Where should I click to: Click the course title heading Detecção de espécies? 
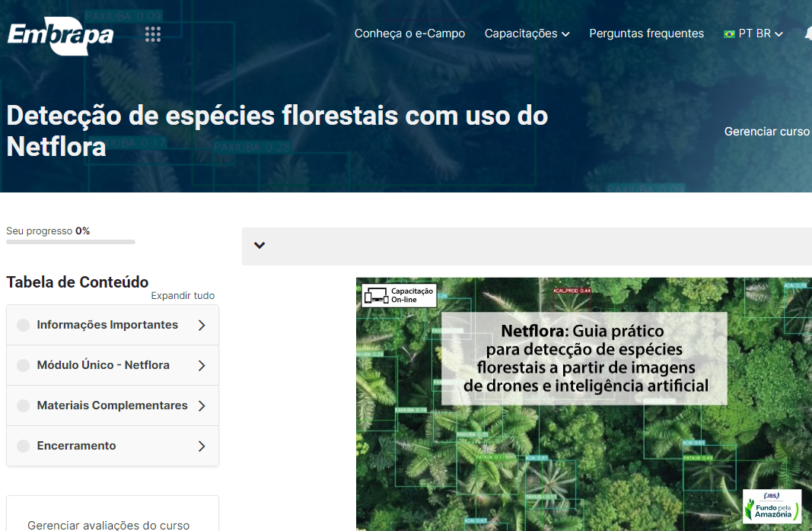[277, 131]
